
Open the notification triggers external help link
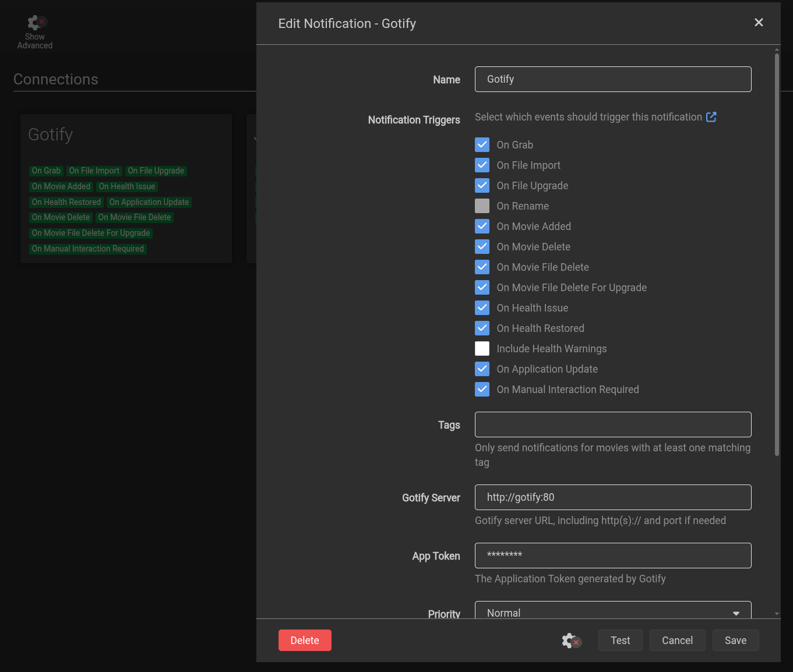coord(711,117)
